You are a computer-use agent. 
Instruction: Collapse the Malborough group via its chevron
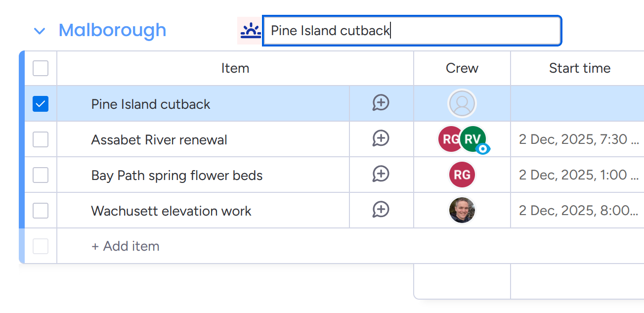(x=40, y=30)
